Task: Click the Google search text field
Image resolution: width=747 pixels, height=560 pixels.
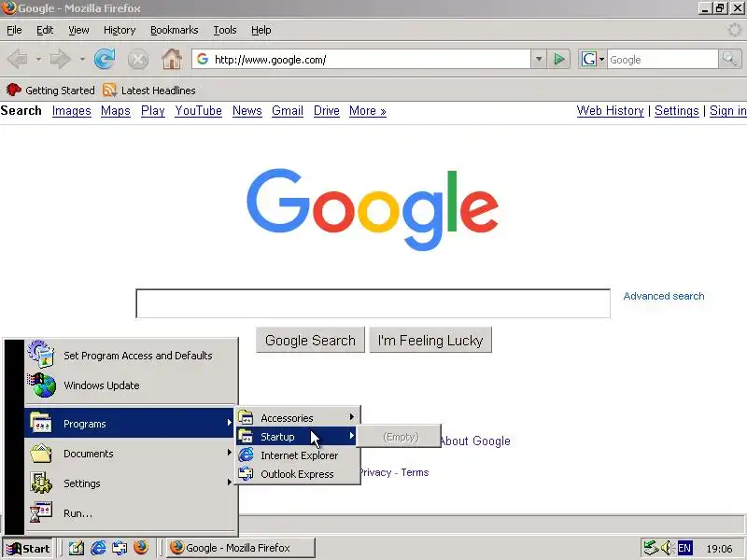Action: pyautogui.click(x=373, y=302)
